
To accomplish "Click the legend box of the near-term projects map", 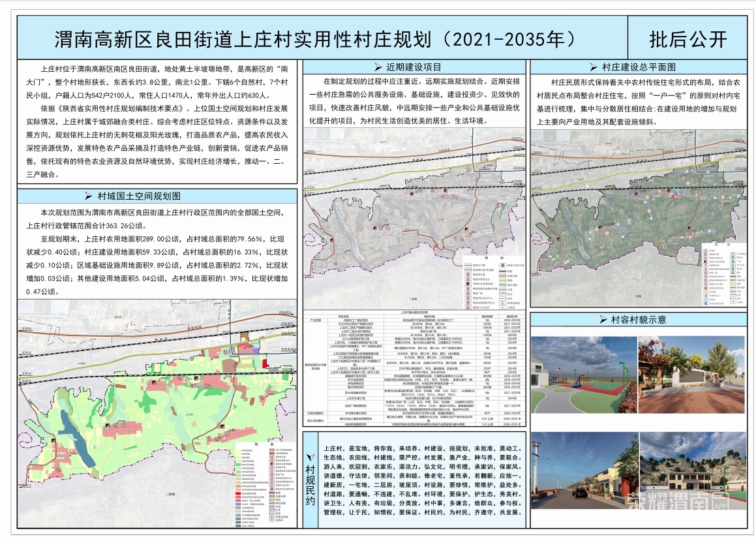I will (494, 283).
